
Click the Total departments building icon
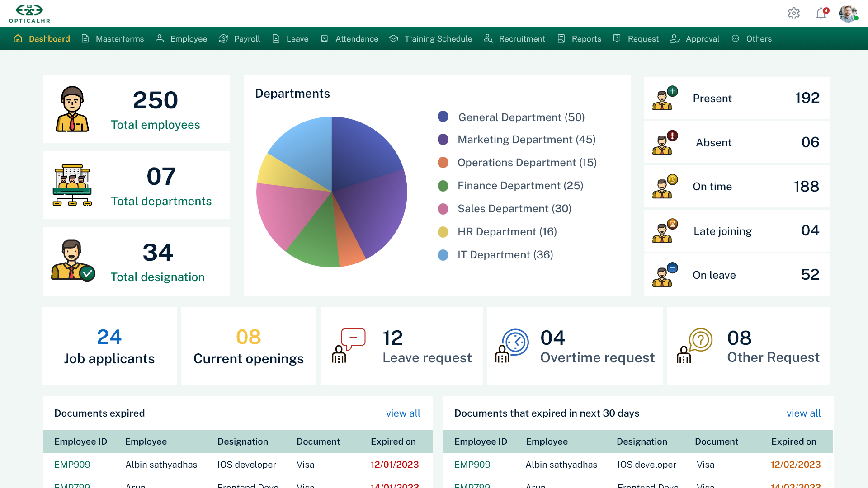[x=72, y=185]
